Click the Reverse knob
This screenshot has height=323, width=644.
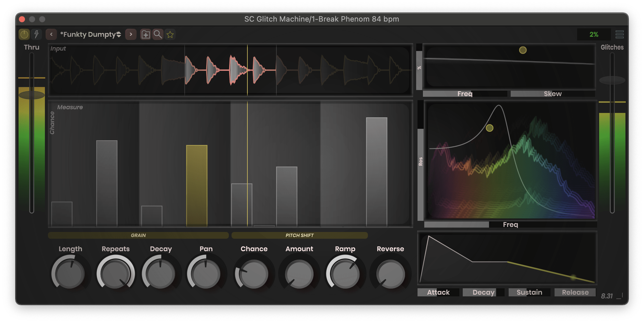pyautogui.click(x=391, y=274)
